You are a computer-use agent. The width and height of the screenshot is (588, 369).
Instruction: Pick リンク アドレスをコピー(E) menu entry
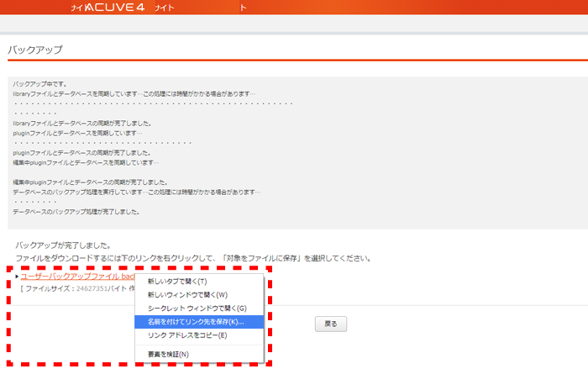click(x=199, y=335)
